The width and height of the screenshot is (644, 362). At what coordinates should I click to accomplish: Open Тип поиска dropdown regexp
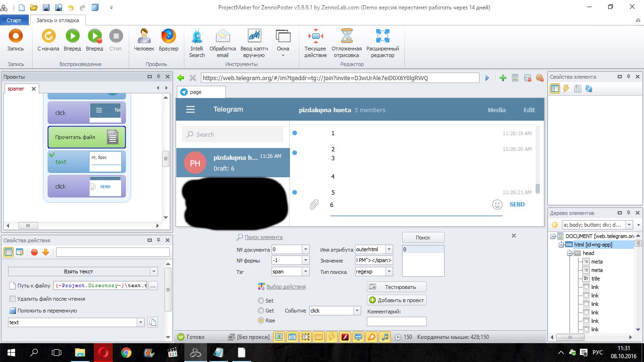[389, 271]
